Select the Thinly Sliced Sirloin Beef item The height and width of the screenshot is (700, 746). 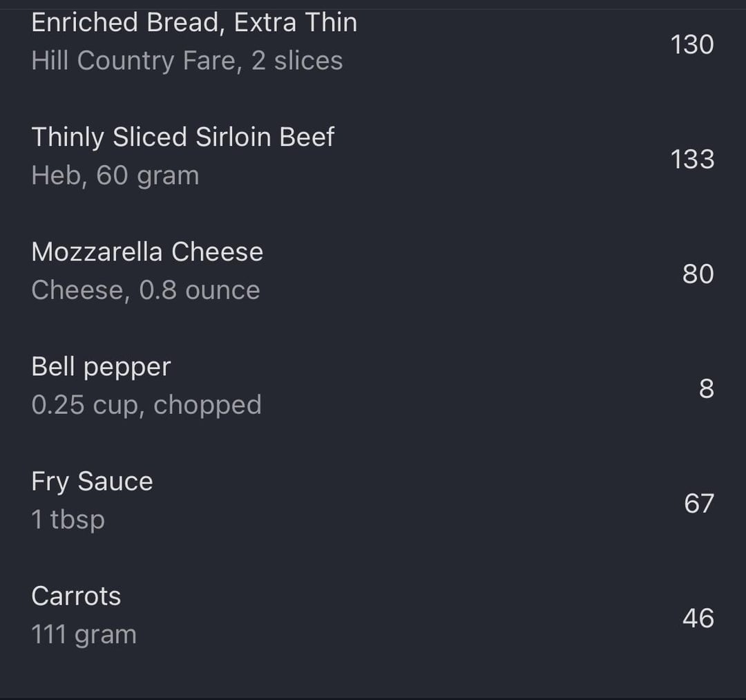point(373,157)
